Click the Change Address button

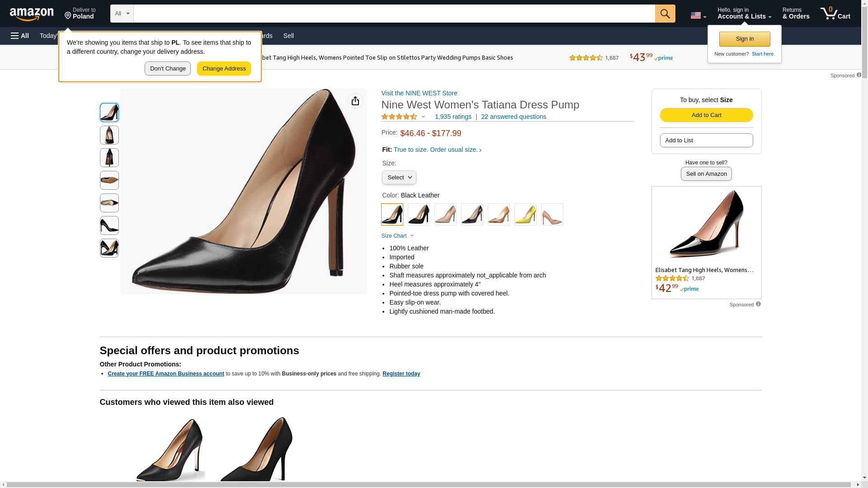[224, 69]
